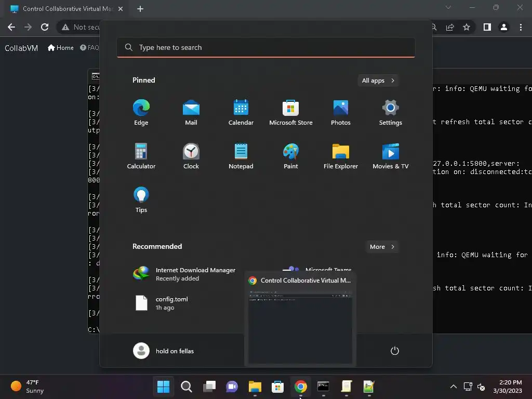Open the Photos app

click(x=341, y=113)
